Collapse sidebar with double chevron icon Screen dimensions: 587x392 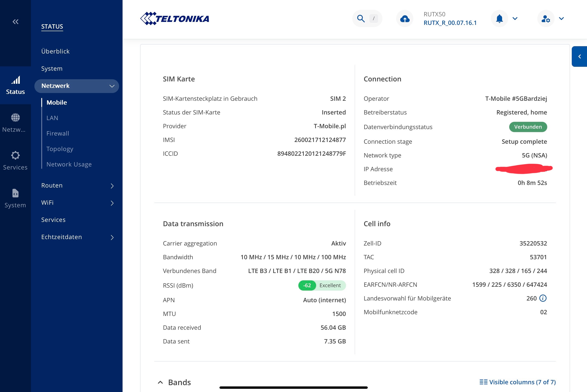pos(15,22)
